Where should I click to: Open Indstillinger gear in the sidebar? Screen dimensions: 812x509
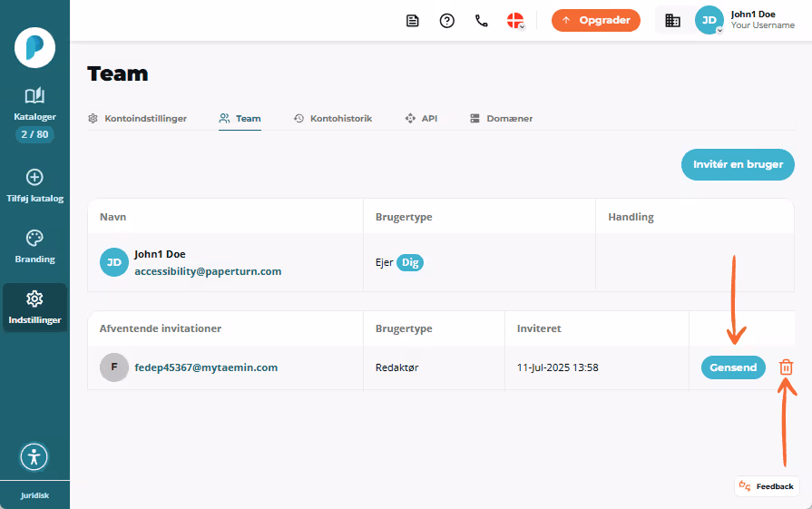coord(34,308)
